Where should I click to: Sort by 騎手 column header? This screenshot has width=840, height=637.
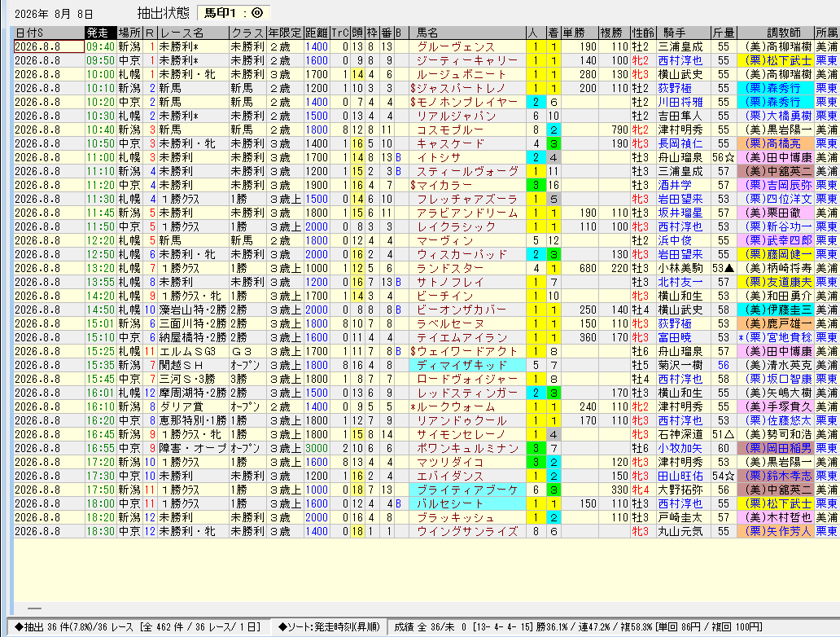pyautogui.click(x=683, y=33)
